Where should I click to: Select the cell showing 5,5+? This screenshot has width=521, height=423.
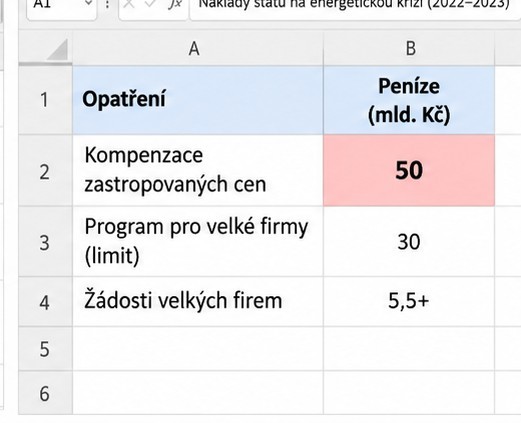pyautogui.click(x=409, y=301)
